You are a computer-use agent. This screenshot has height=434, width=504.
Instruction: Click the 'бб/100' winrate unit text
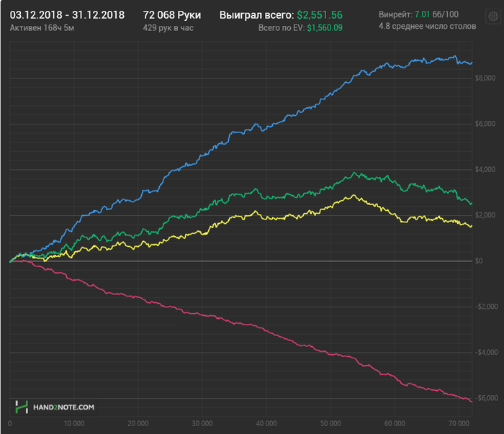tap(446, 14)
